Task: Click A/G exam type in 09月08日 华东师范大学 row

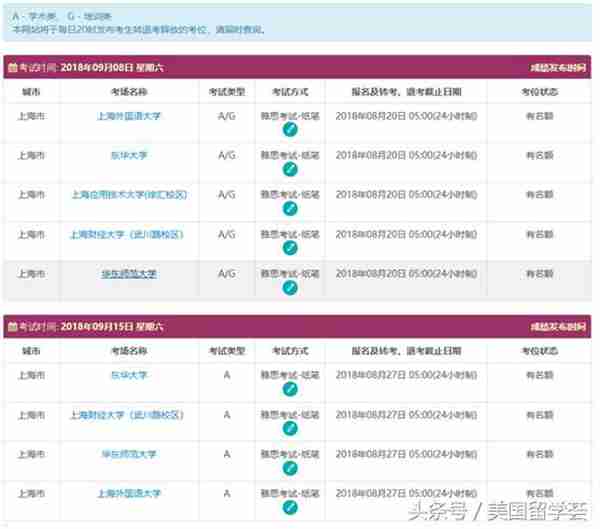Action: click(x=227, y=274)
